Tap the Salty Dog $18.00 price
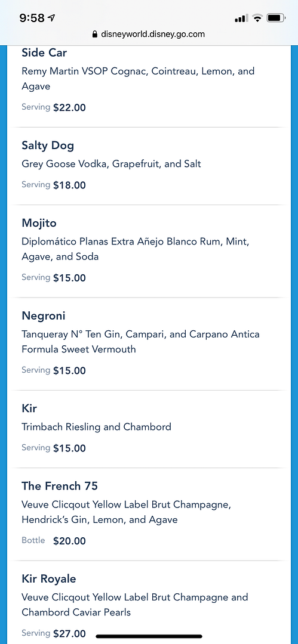The height and width of the screenshot is (644, 298). tap(69, 185)
